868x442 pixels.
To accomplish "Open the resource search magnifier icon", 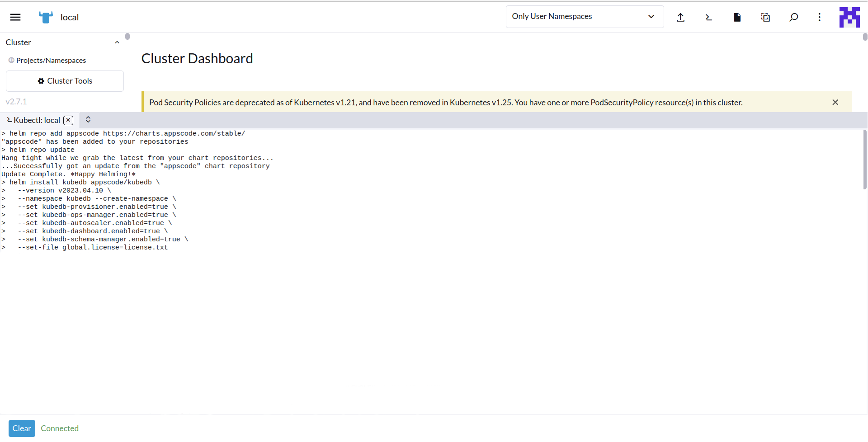I will click(793, 17).
